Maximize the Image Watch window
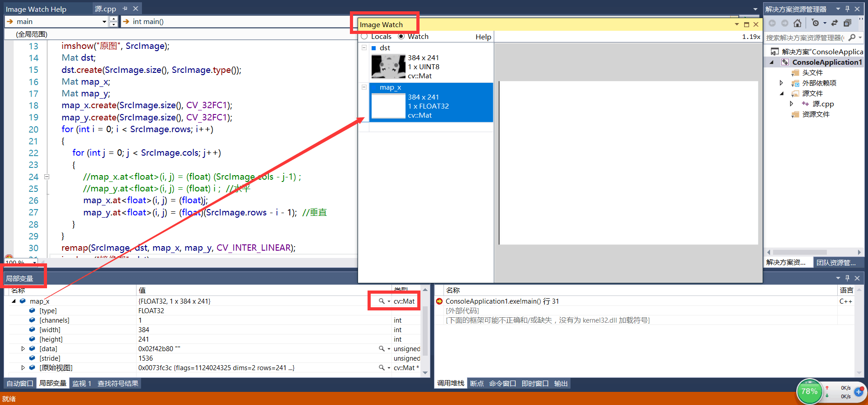 tap(746, 24)
